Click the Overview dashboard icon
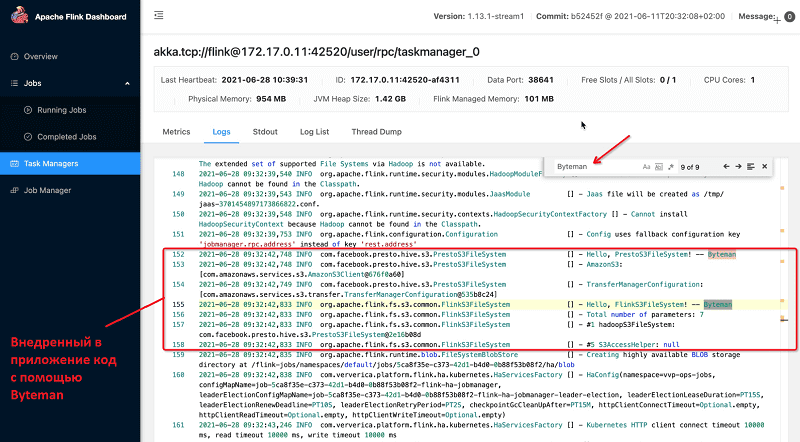This screenshot has height=442, width=800. [x=14, y=57]
